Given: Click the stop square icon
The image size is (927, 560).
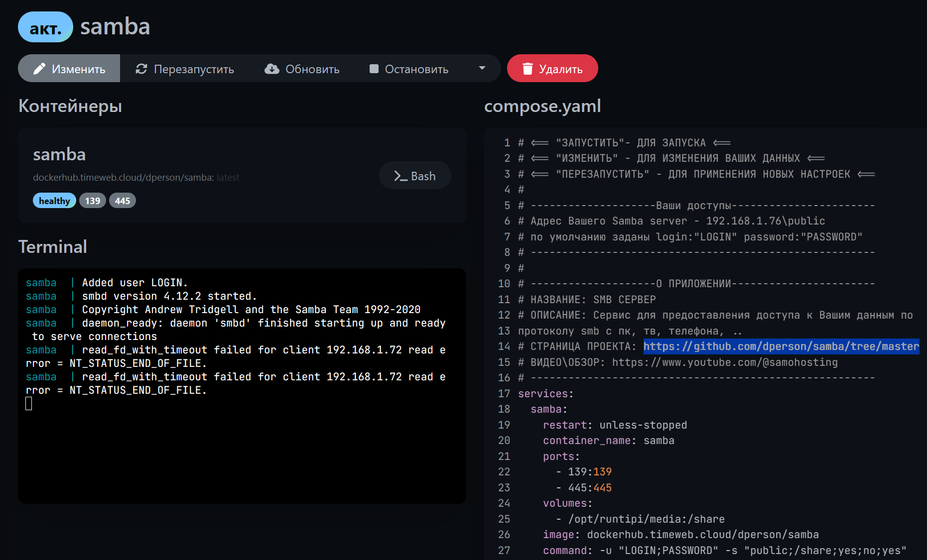Looking at the screenshot, I should [x=374, y=69].
